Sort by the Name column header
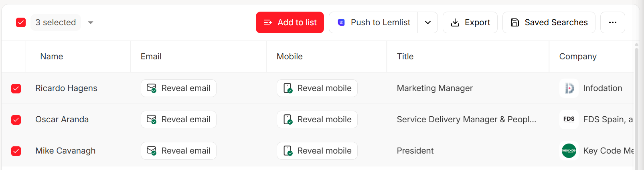644x170 pixels. click(x=52, y=57)
